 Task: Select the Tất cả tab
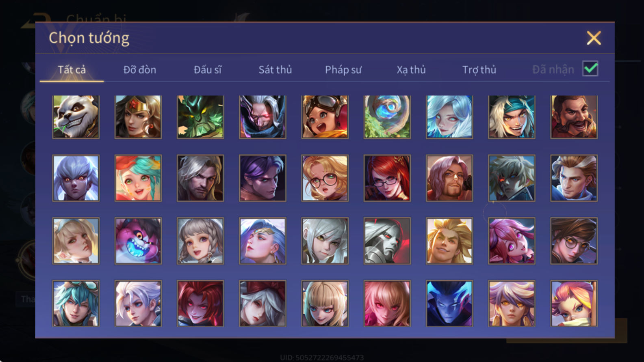[72, 70]
